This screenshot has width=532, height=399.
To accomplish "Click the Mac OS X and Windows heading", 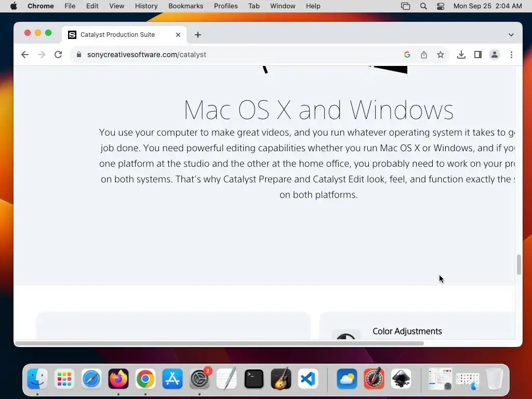I will tap(318, 110).
